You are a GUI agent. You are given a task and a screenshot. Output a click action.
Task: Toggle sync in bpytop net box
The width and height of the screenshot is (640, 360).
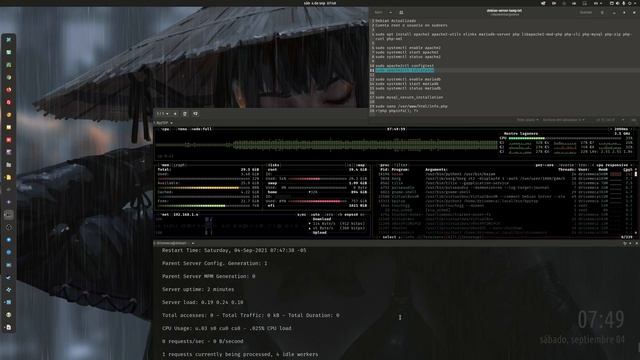[x=302, y=215]
